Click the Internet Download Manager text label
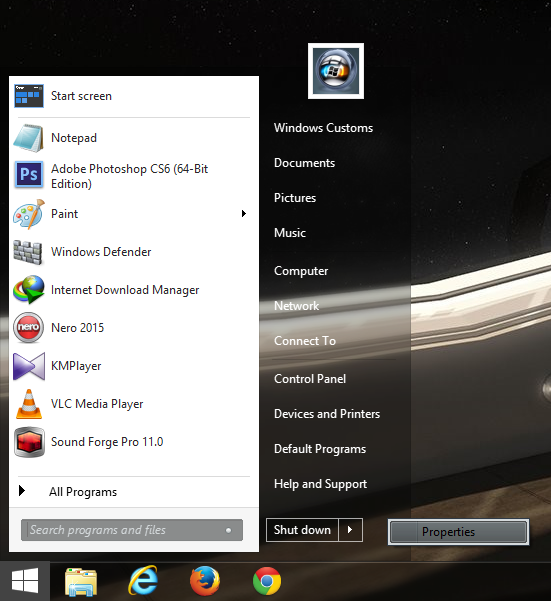Viewport: 551px width, 601px height. click(125, 290)
